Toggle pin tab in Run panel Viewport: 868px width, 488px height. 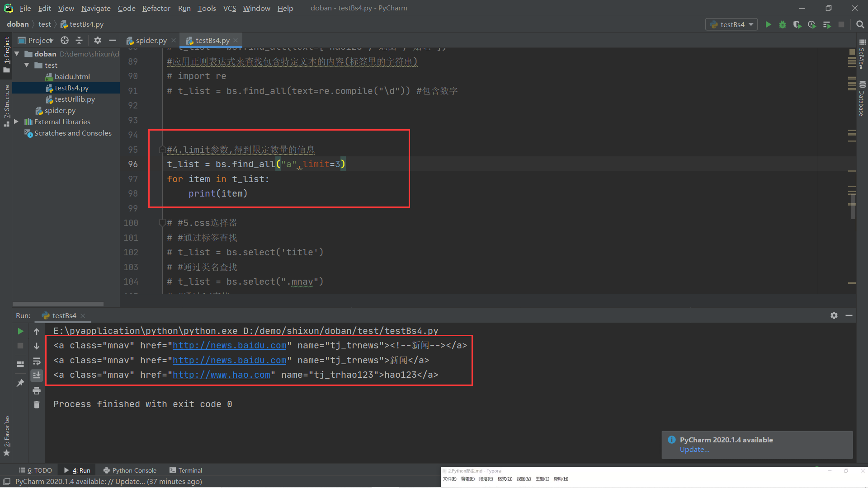[20, 383]
